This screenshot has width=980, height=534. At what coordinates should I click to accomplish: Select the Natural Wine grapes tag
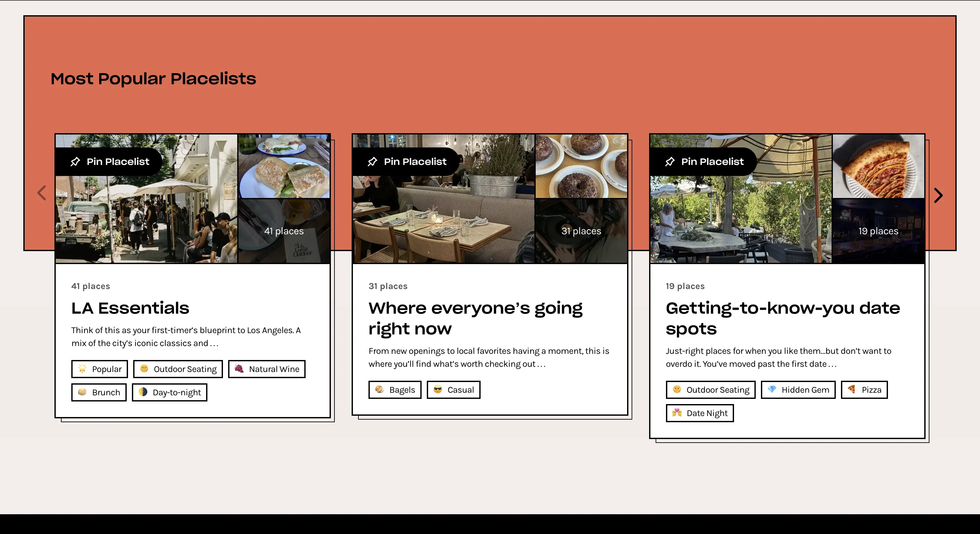coord(267,369)
